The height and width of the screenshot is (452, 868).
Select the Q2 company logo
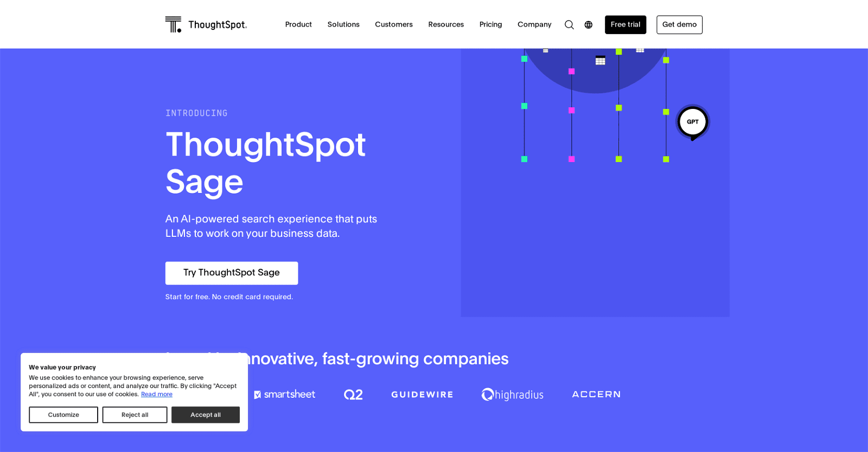353,394
